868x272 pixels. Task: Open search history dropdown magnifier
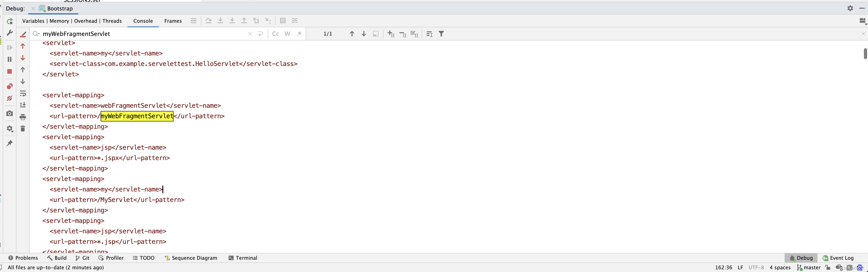pyautogui.click(x=36, y=34)
